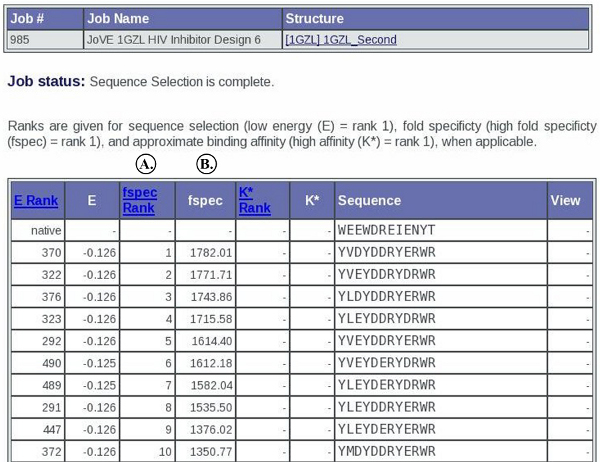Click the native row label
Viewport: 600px width, 462px height.
point(46,230)
